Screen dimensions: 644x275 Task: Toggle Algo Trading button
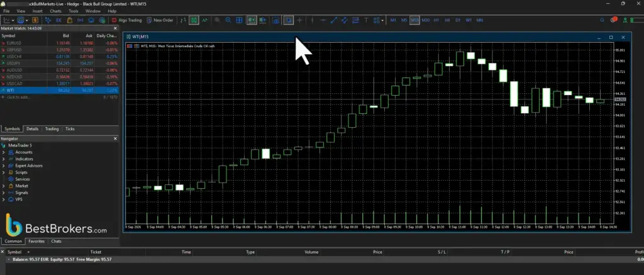pos(126,20)
